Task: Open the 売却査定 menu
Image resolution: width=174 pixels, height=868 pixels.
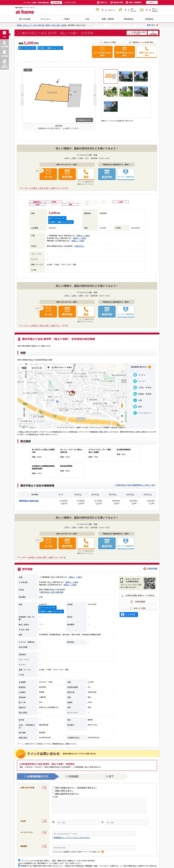Action: (149, 19)
